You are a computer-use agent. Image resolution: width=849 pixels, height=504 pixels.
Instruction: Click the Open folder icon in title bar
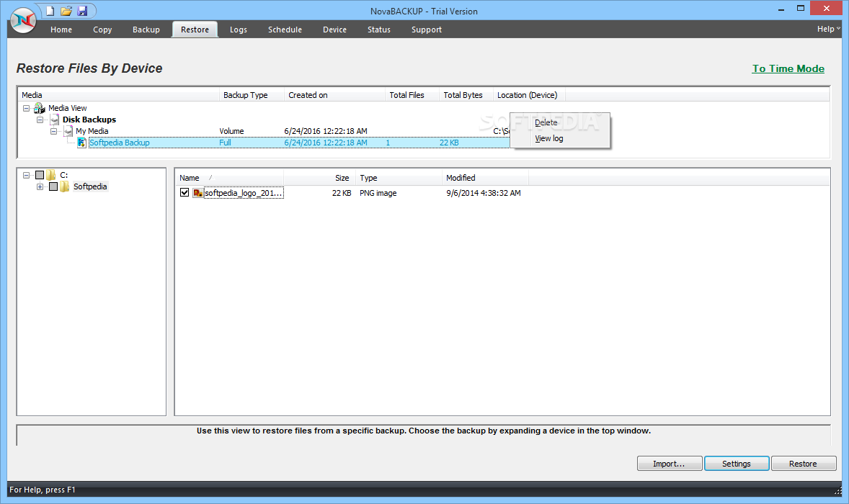tap(66, 11)
